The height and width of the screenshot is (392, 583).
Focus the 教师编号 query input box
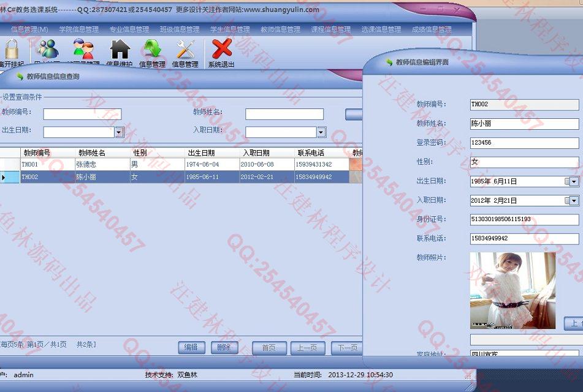(x=82, y=114)
